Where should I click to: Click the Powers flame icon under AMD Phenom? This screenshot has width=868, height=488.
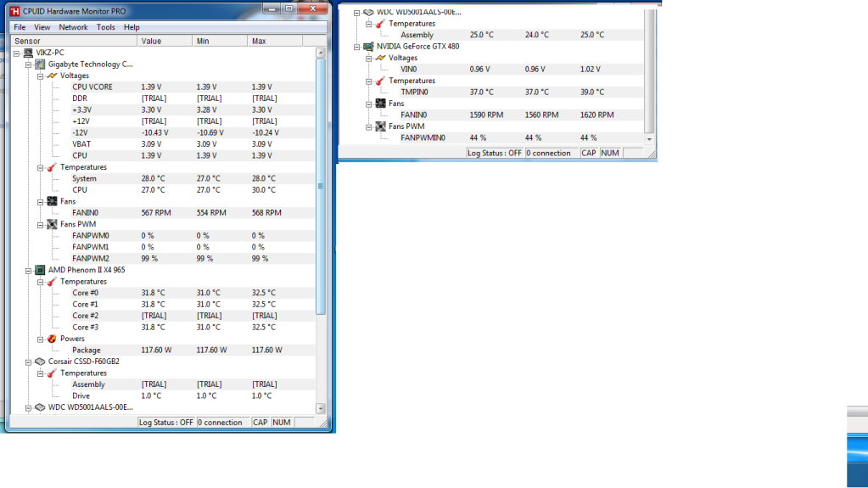[x=52, y=339]
